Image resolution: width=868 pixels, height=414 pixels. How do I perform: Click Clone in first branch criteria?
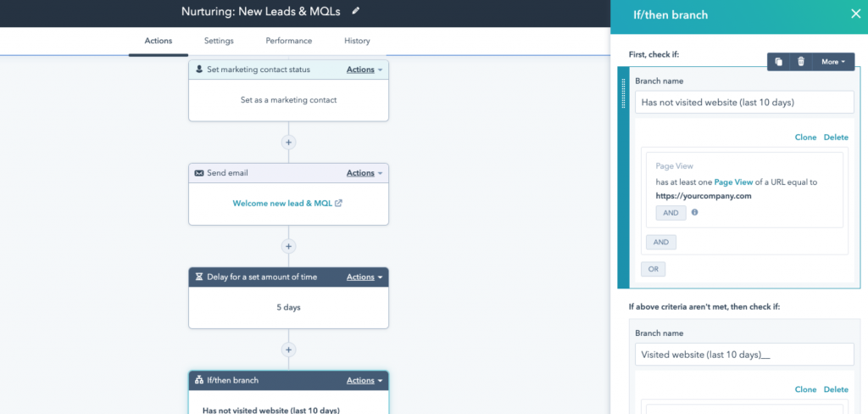coord(805,137)
